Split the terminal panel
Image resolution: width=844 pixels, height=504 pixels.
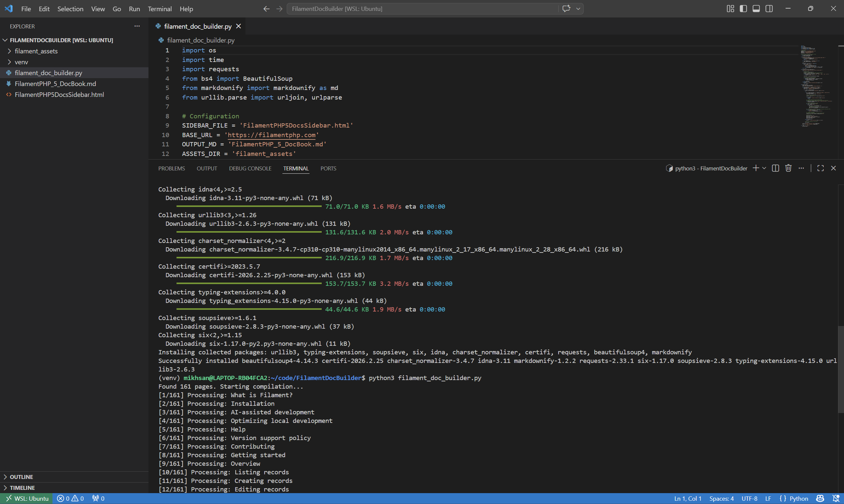775,168
